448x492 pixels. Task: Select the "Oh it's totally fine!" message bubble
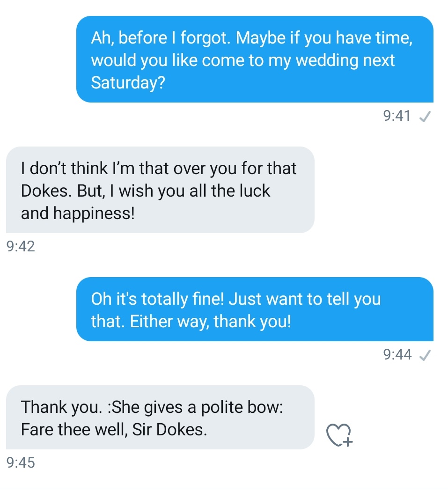(255, 309)
